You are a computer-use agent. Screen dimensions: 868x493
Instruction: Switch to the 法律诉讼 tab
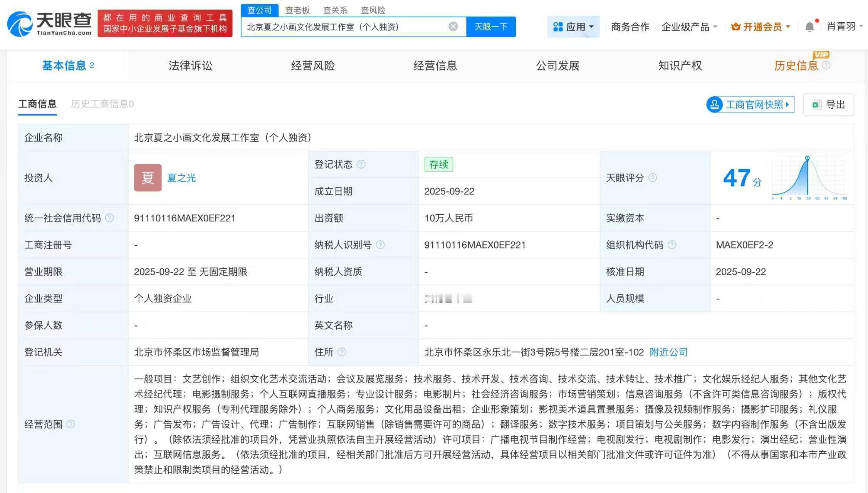pos(190,66)
